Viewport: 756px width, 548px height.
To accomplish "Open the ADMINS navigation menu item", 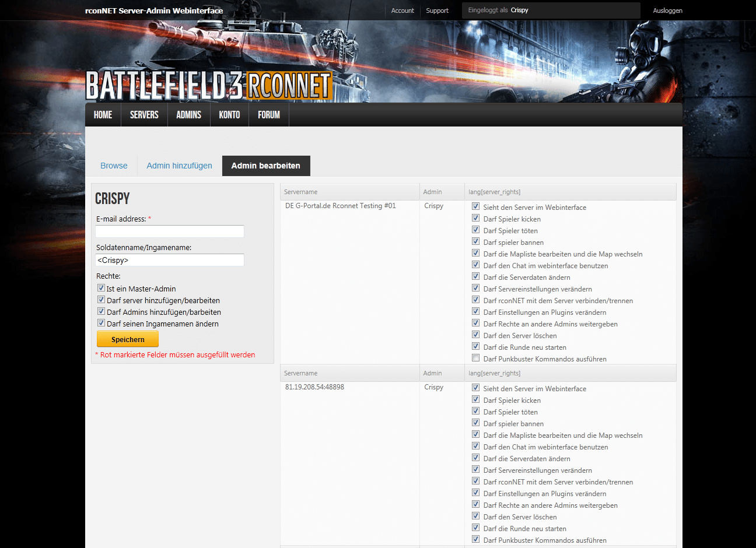I will (188, 115).
